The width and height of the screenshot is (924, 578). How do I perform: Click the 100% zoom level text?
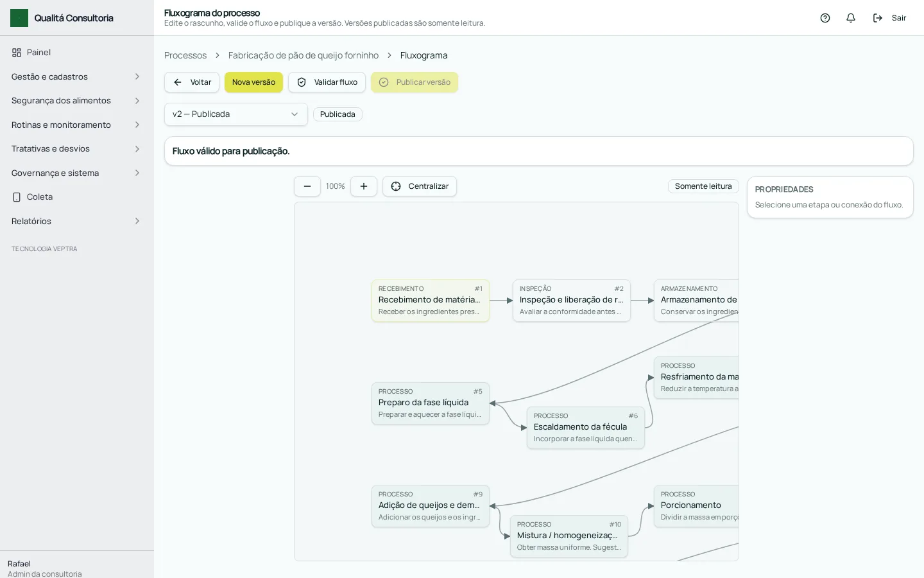point(335,186)
